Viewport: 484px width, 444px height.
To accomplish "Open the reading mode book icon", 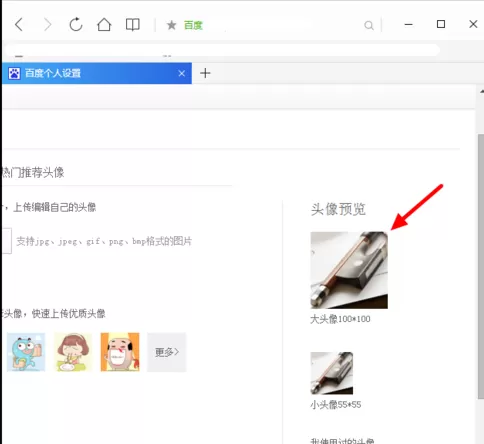I will [132, 25].
